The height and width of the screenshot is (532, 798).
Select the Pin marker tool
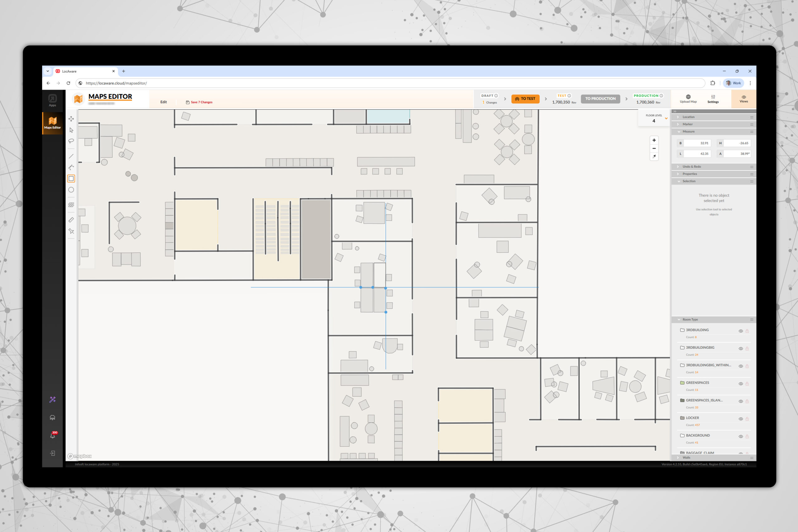pos(71,231)
